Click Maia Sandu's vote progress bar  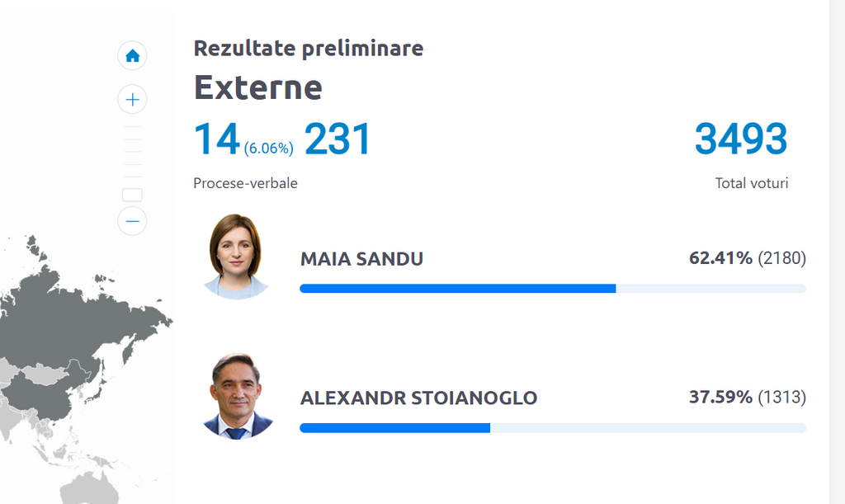(553, 289)
